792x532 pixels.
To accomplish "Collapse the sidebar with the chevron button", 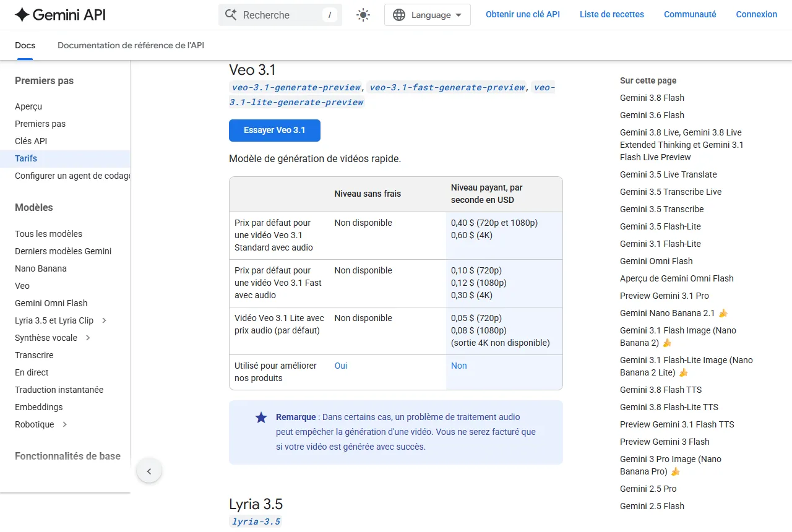I will pyautogui.click(x=149, y=471).
